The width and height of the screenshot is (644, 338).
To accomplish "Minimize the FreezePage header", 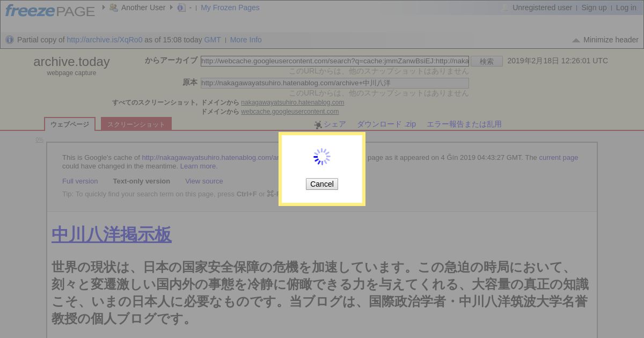I will pos(605,40).
